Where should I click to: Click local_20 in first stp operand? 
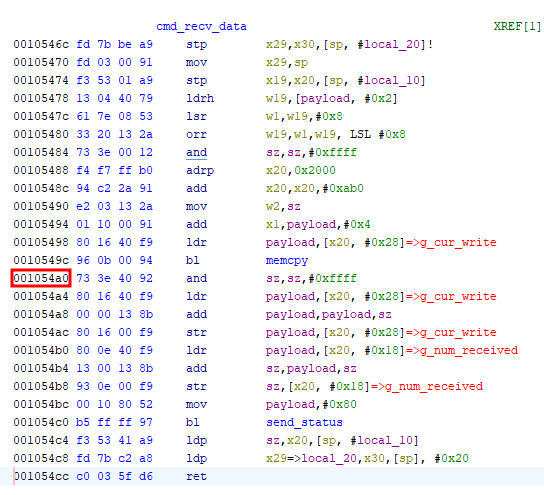point(392,44)
